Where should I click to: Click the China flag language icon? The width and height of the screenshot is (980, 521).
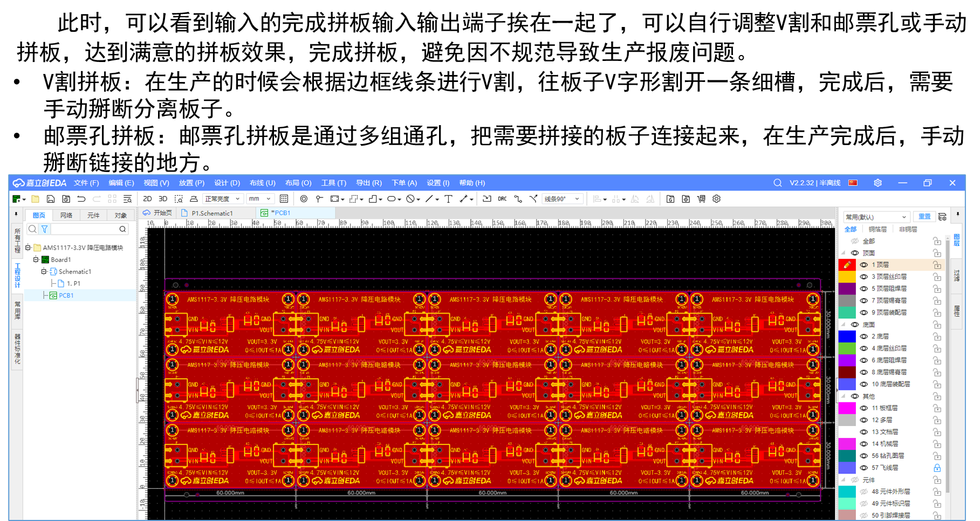coord(853,183)
